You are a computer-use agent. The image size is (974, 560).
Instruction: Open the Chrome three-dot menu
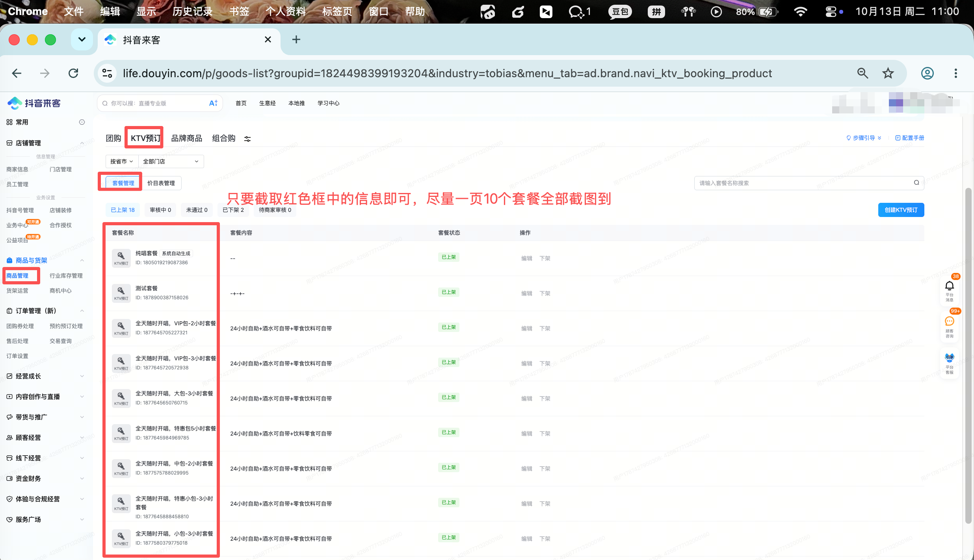[x=955, y=73]
